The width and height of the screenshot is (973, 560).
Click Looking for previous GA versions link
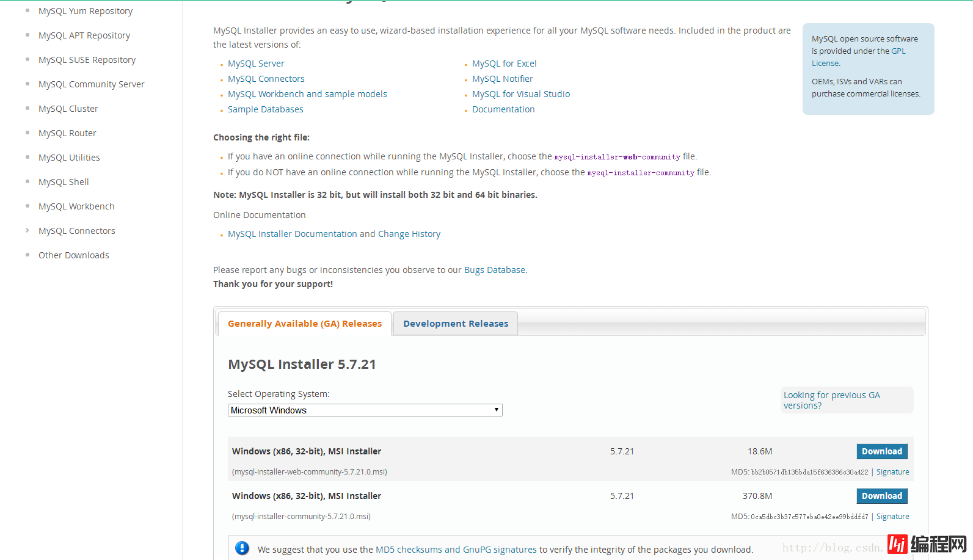832,400
